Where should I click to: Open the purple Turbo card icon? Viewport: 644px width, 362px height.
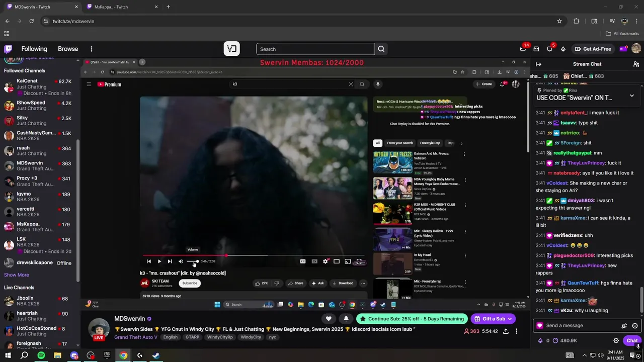(x=623, y=49)
